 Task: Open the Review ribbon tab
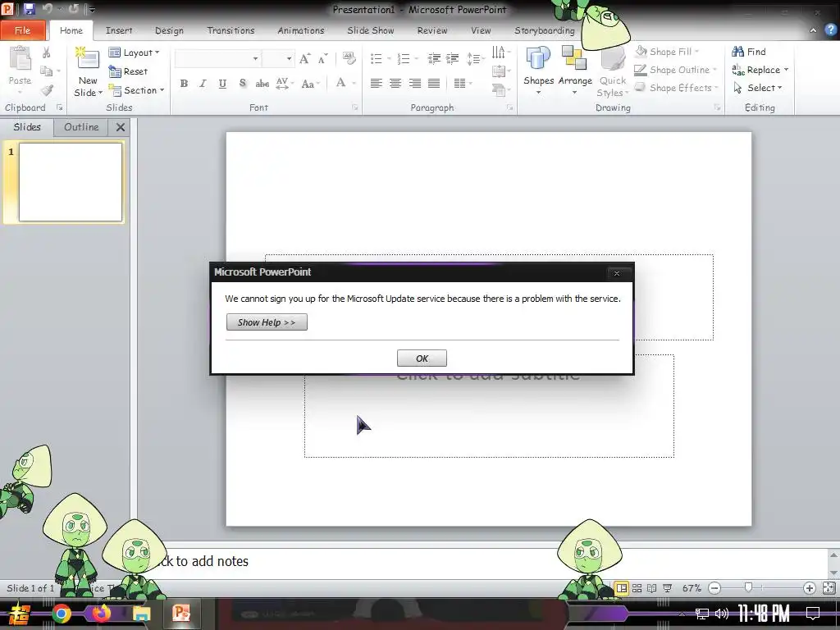pyautogui.click(x=432, y=30)
